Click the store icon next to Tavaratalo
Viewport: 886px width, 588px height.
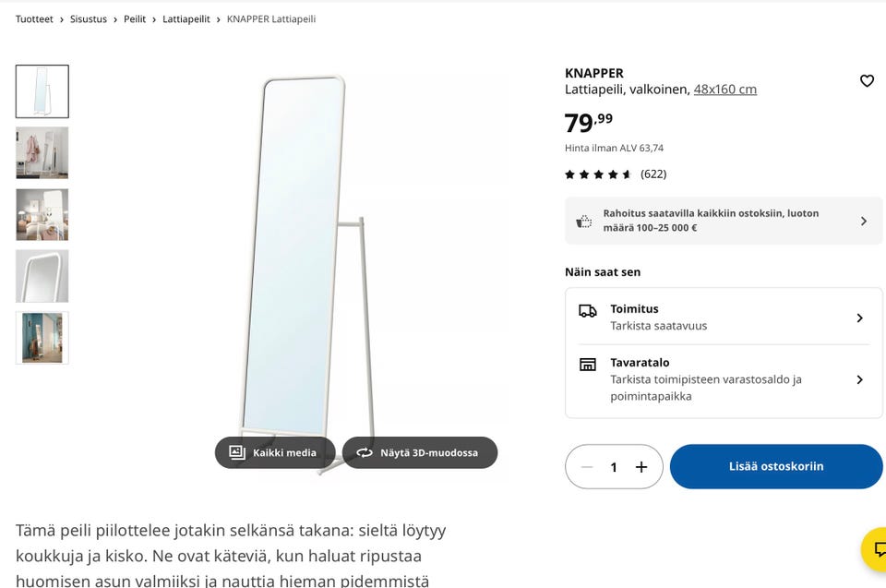pos(588,364)
